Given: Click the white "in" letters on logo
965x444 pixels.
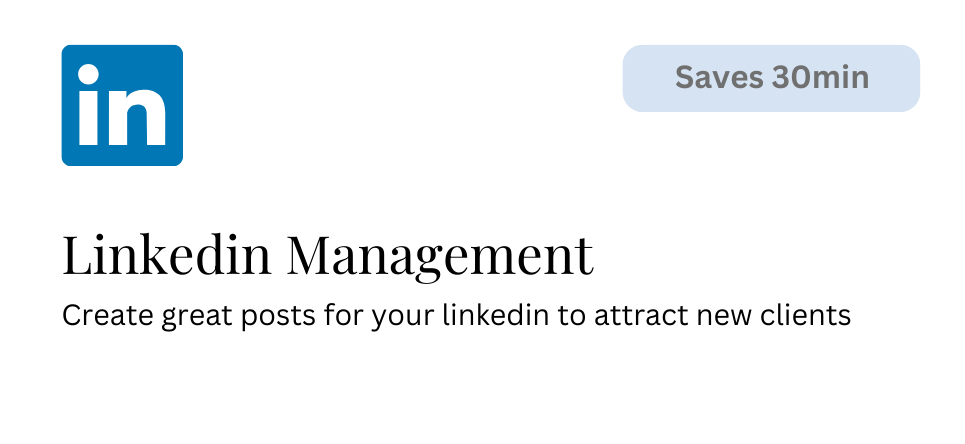Looking at the screenshot, I should pos(122,105).
